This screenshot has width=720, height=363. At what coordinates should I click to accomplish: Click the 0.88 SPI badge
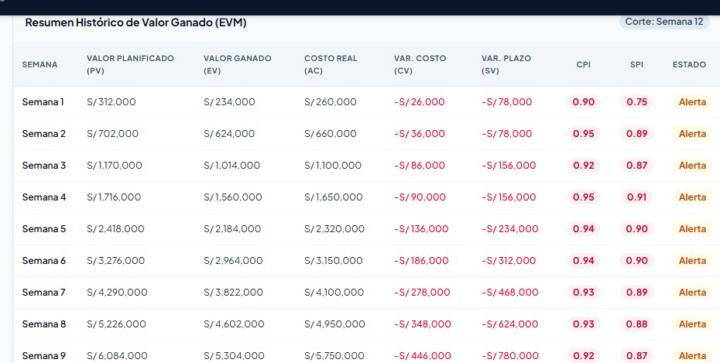pyautogui.click(x=636, y=324)
